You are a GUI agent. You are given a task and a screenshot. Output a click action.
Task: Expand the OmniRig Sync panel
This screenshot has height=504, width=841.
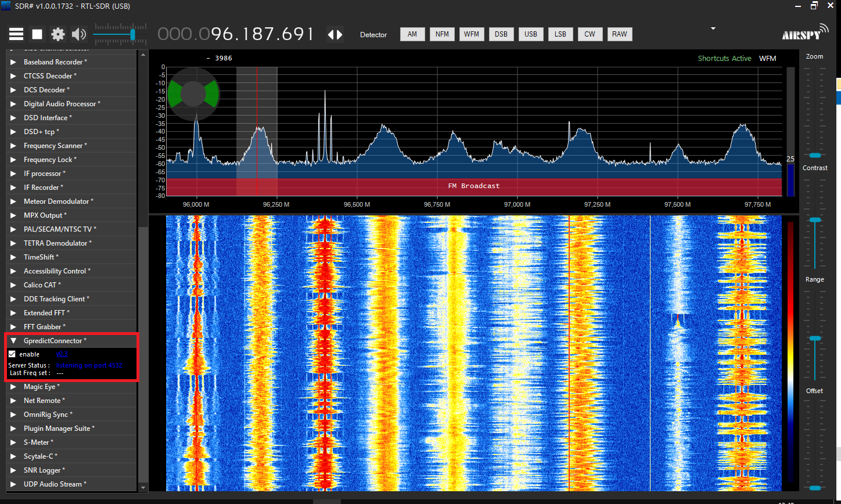click(71, 415)
